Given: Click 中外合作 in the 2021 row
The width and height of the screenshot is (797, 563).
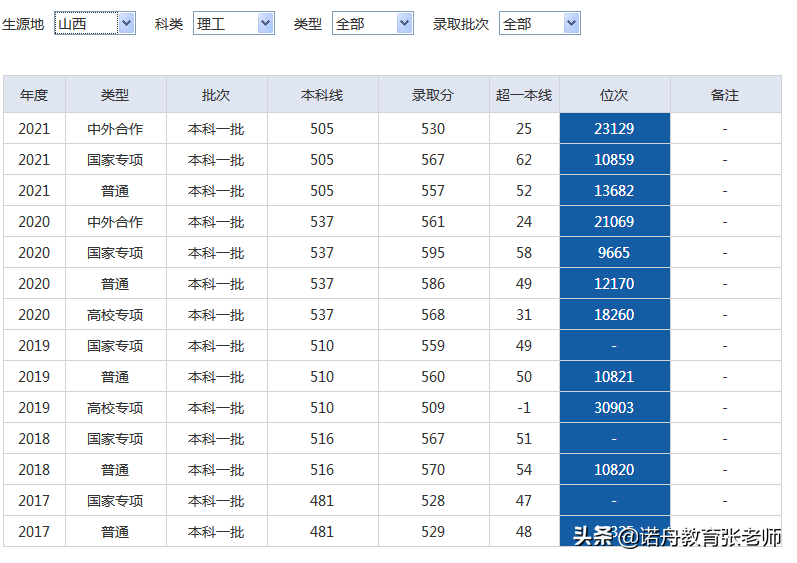Looking at the screenshot, I should (115, 129).
